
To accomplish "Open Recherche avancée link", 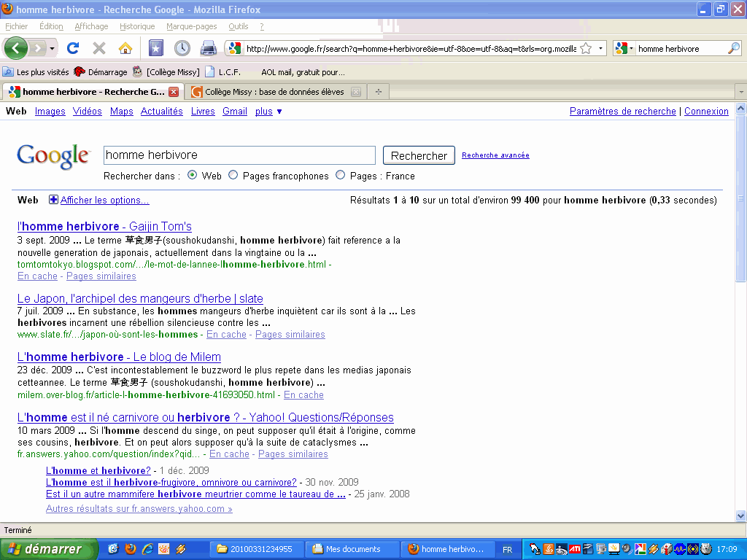I will coord(495,155).
